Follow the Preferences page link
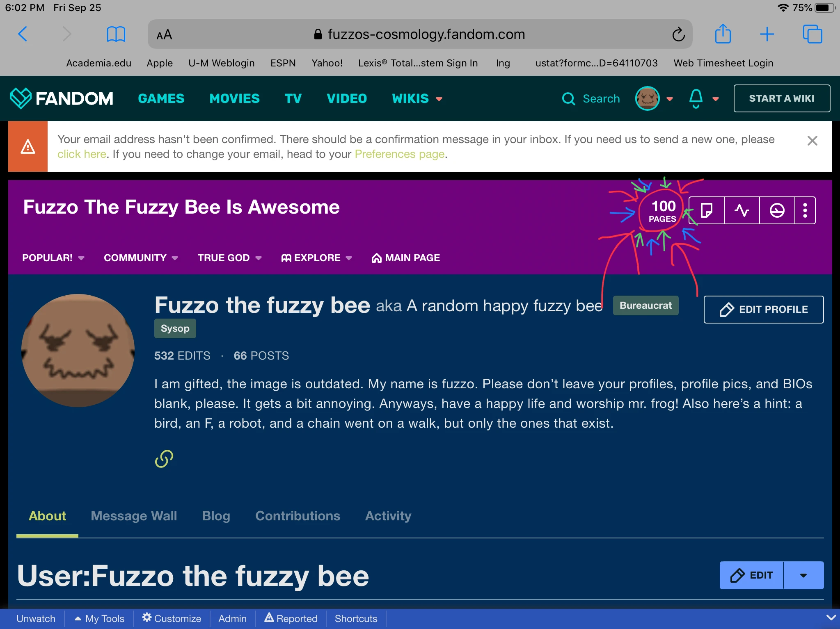840x629 pixels. click(x=399, y=154)
